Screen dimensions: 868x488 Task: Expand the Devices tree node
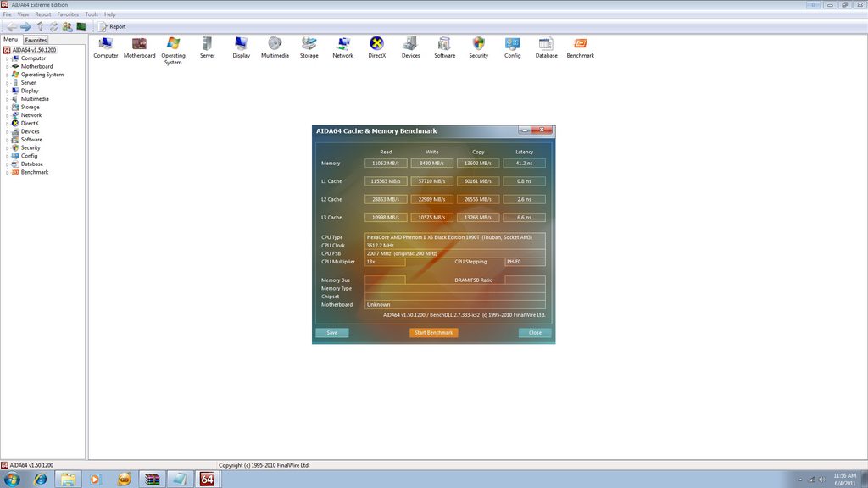pos(7,131)
